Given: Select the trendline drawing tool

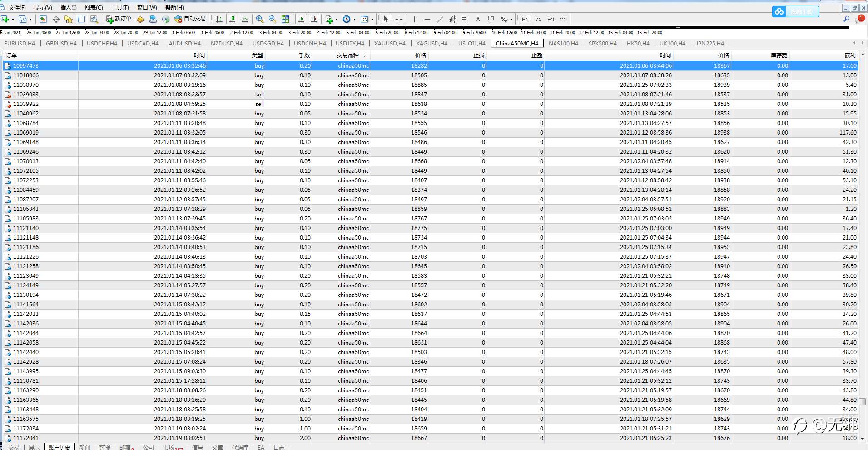Looking at the screenshot, I should (x=440, y=19).
